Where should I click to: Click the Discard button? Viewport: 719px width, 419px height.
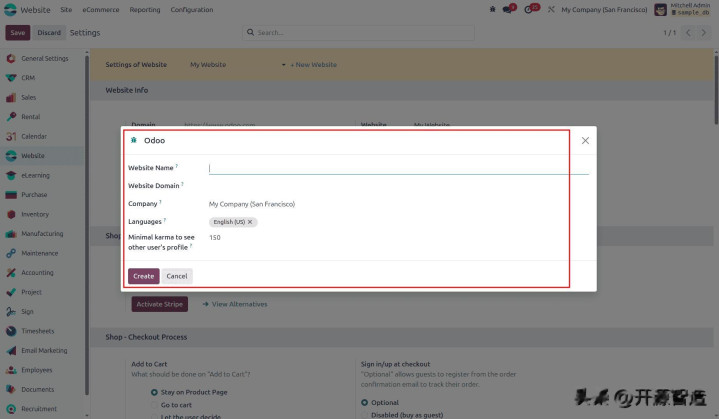coord(49,33)
